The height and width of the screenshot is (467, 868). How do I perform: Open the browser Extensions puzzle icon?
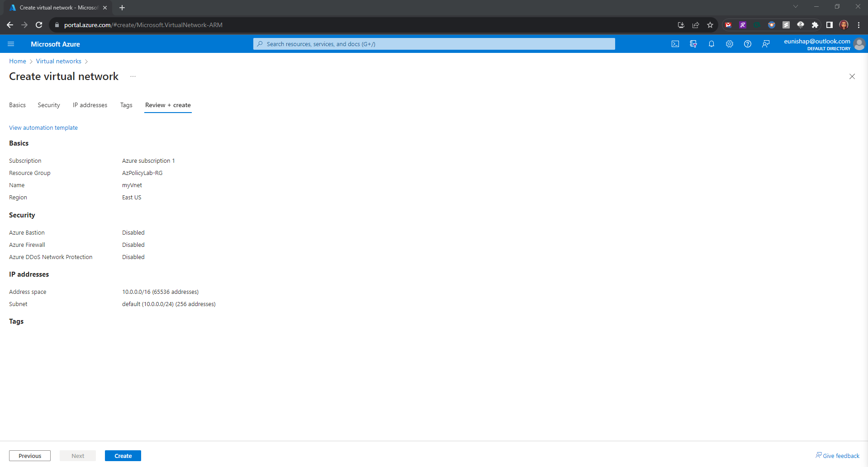[815, 25]
